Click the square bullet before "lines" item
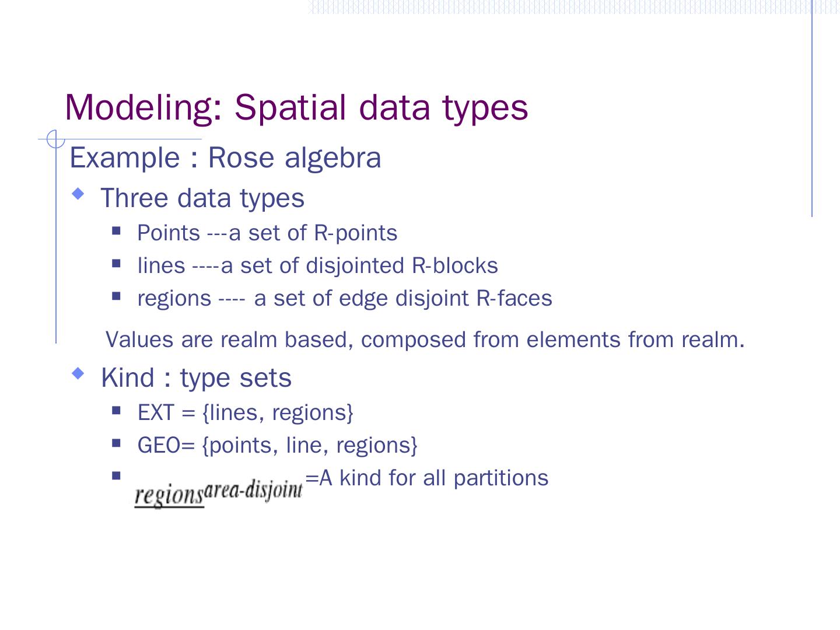 [x=116, y=264]
